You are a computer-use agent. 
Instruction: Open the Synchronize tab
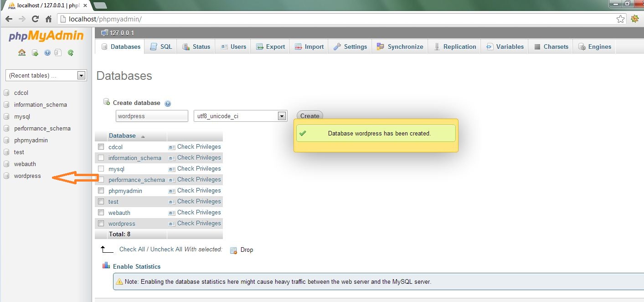click(400, 47)
